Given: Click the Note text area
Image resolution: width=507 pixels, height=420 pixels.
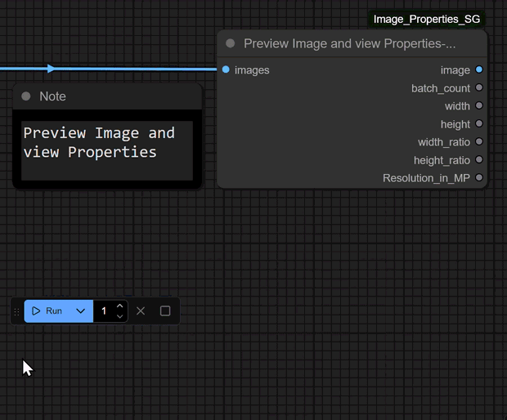Looking at the screenshot, I should [107, 150].
